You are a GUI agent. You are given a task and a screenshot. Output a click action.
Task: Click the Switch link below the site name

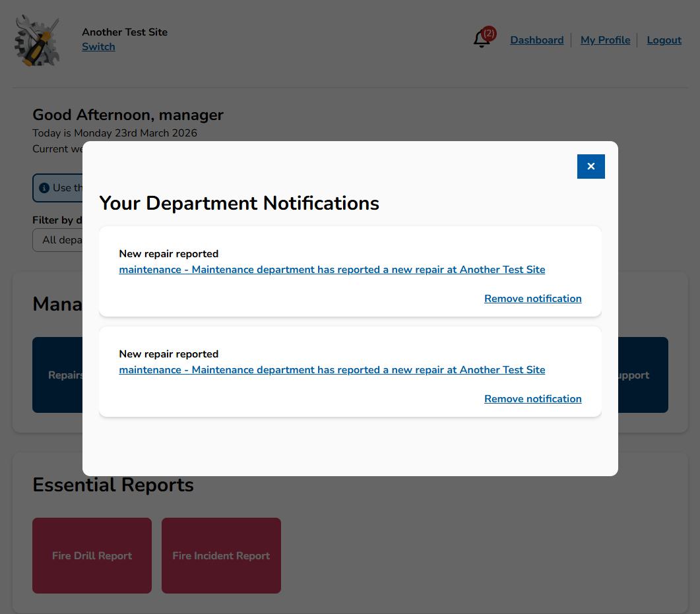click(x=98, y=46)
